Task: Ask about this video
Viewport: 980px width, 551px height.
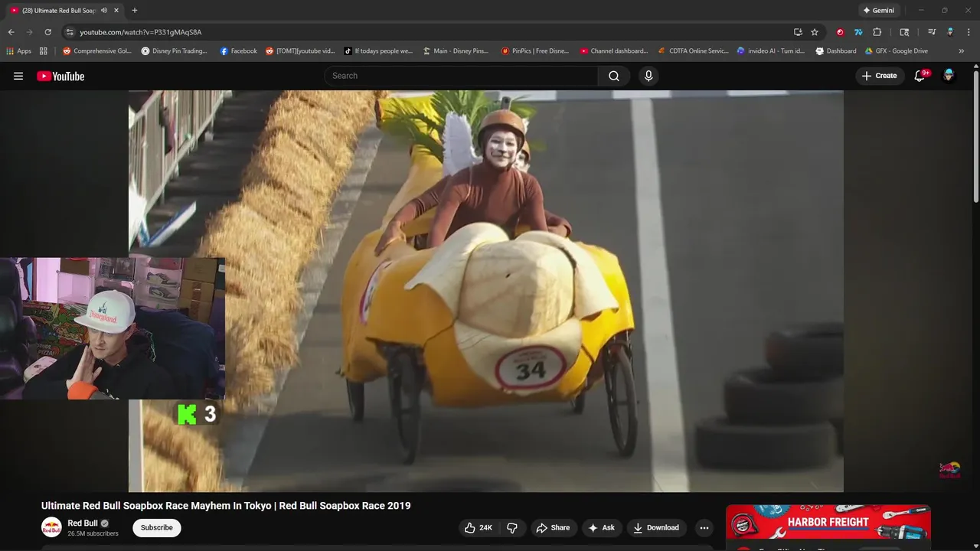Action: [x=601, y=527]
